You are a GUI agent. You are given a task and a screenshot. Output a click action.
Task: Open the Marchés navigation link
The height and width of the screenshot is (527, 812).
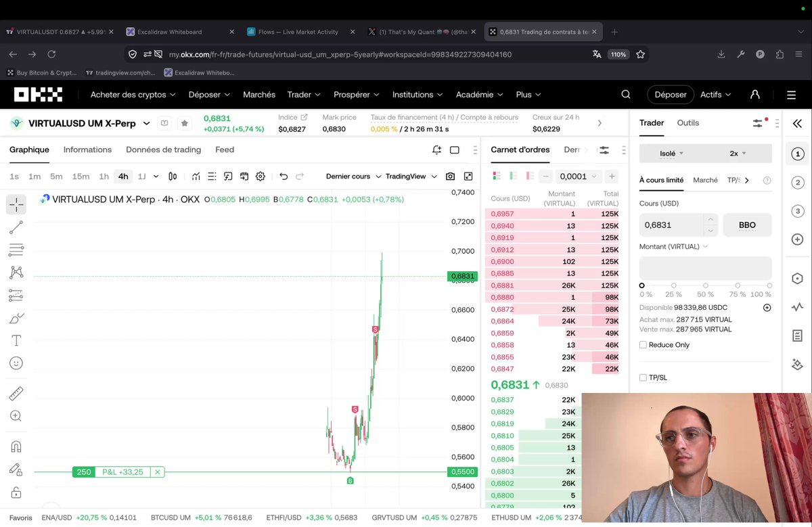[x=259, y=95]
